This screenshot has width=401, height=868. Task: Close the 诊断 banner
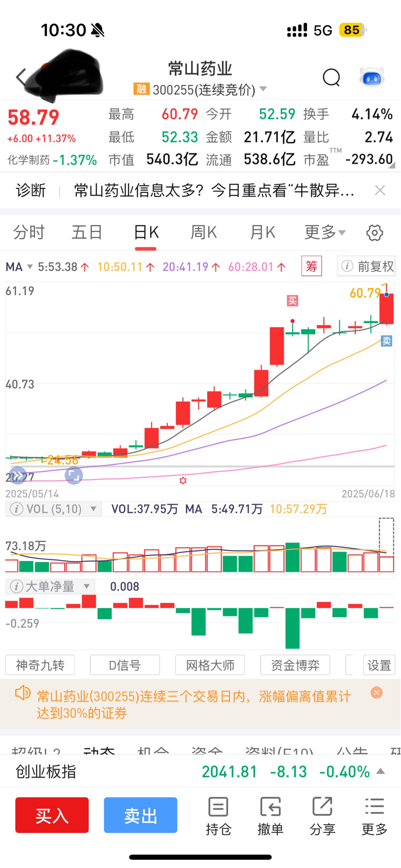pos(380,190)
